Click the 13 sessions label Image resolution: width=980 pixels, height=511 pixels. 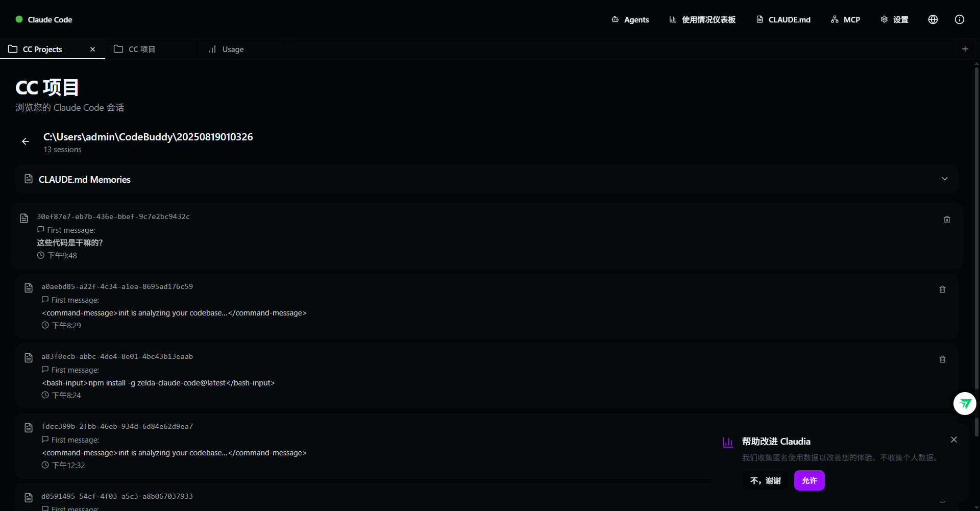click(x=62, y=150)
